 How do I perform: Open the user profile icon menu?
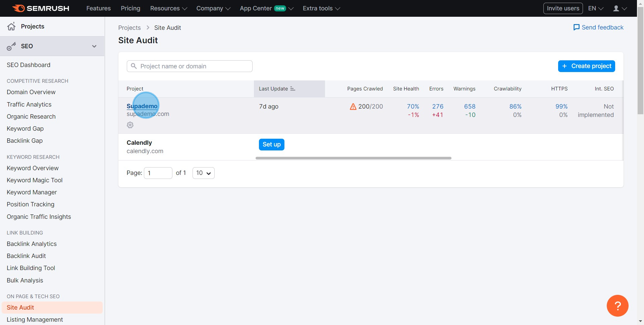[x=620, y=8]
